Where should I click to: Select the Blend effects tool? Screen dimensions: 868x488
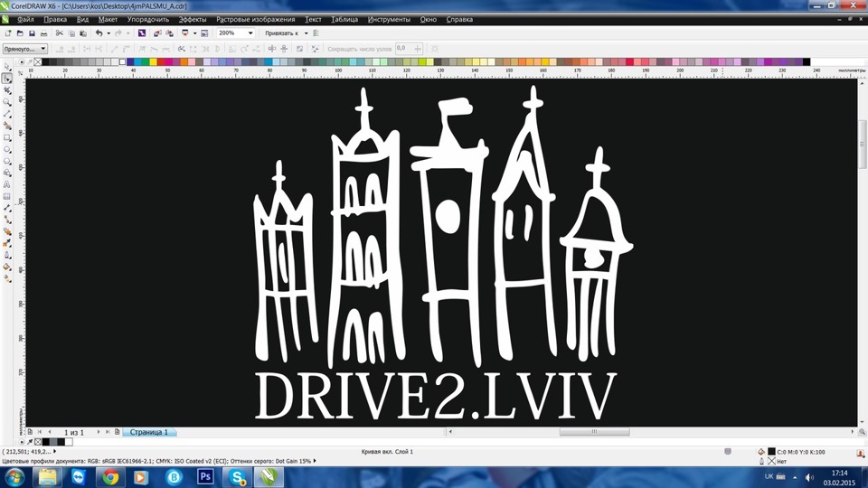pyautogui.click(x=6, y=231)
